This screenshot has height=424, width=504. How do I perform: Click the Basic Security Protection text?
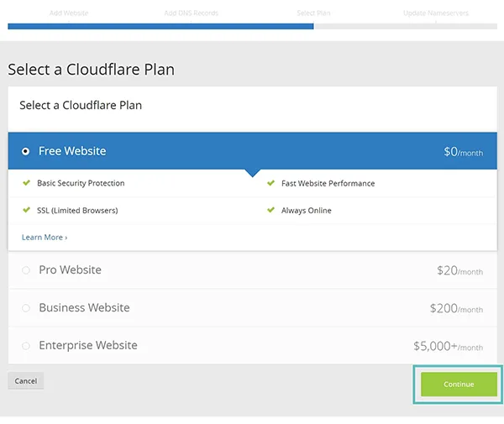pyautogui.click(x=81, y=183)
